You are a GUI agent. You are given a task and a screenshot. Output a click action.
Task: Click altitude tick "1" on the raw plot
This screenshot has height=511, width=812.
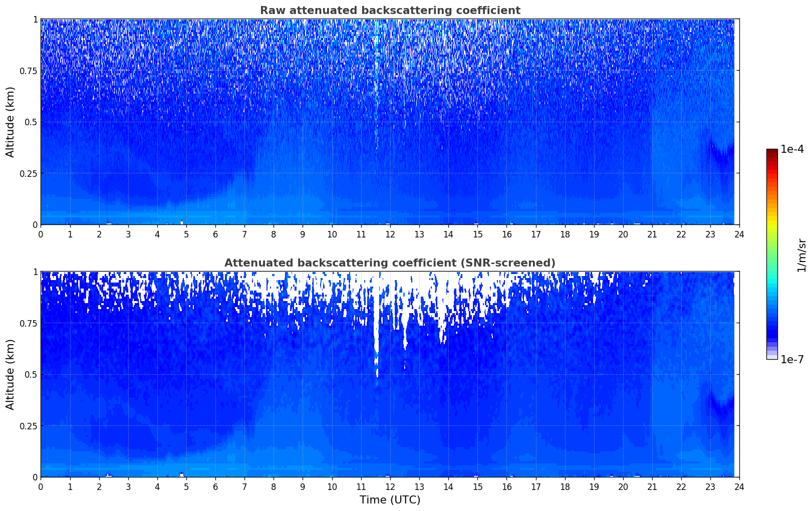pos(35,19)
